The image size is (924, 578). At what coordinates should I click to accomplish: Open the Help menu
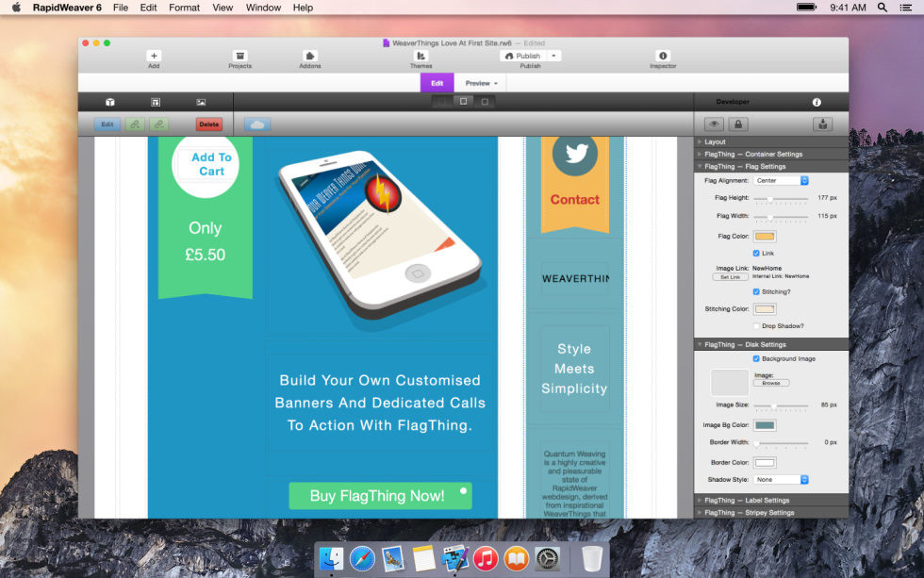coord(303,8)
